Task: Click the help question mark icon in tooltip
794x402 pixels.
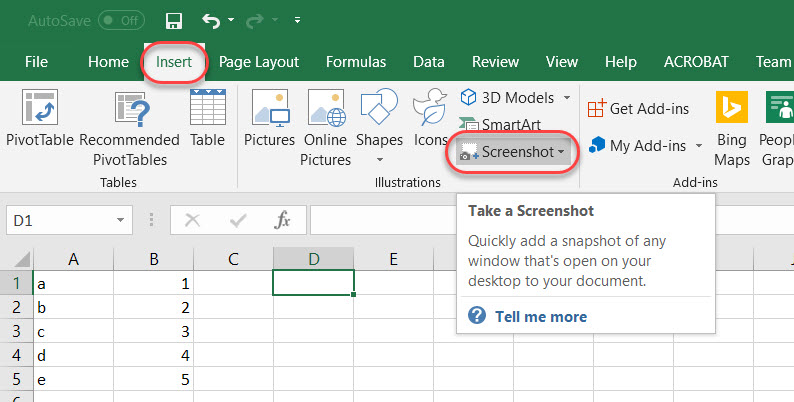Action: point(477,315)
